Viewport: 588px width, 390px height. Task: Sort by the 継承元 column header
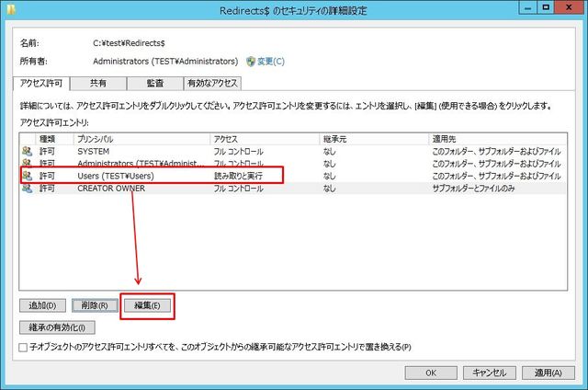374,139
